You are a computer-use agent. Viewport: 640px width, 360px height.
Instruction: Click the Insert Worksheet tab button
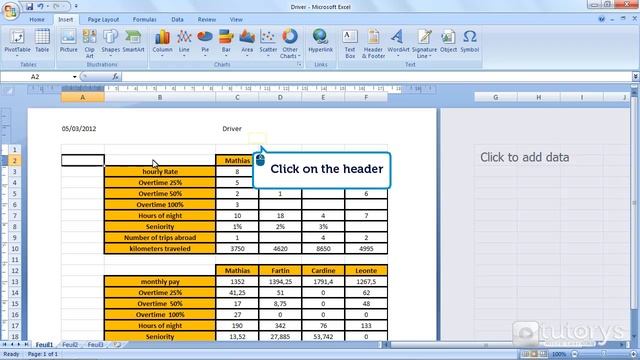(x=117, y=345)
